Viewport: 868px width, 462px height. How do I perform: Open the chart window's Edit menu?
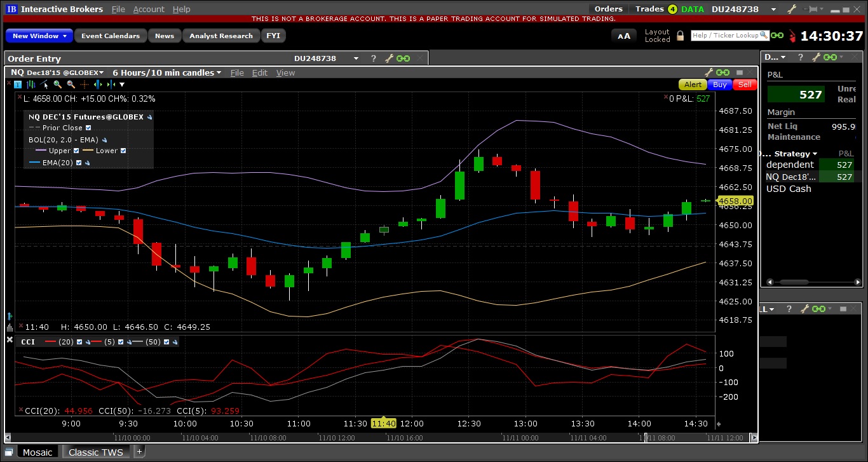[x=260, y=72]
